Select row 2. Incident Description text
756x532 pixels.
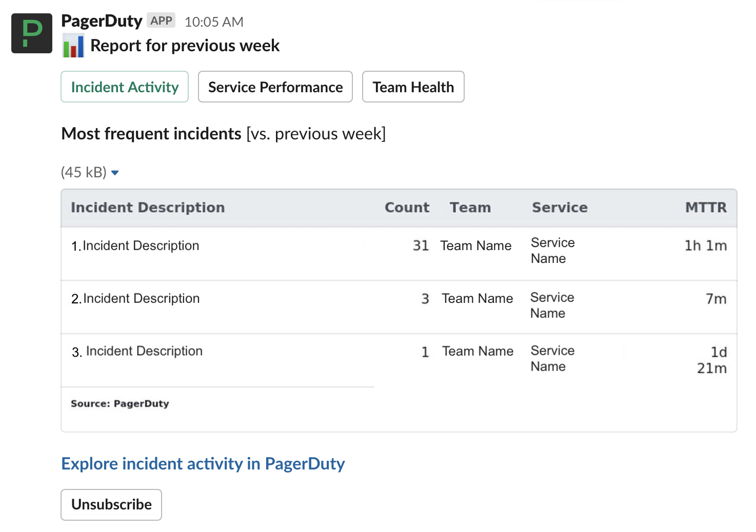(x=135, y=299)
